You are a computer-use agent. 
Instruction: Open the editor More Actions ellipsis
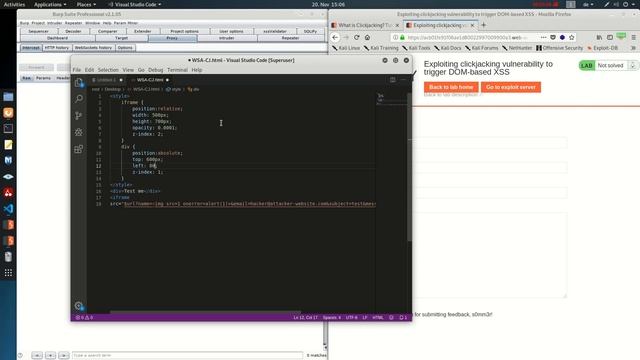pos(403,80)
